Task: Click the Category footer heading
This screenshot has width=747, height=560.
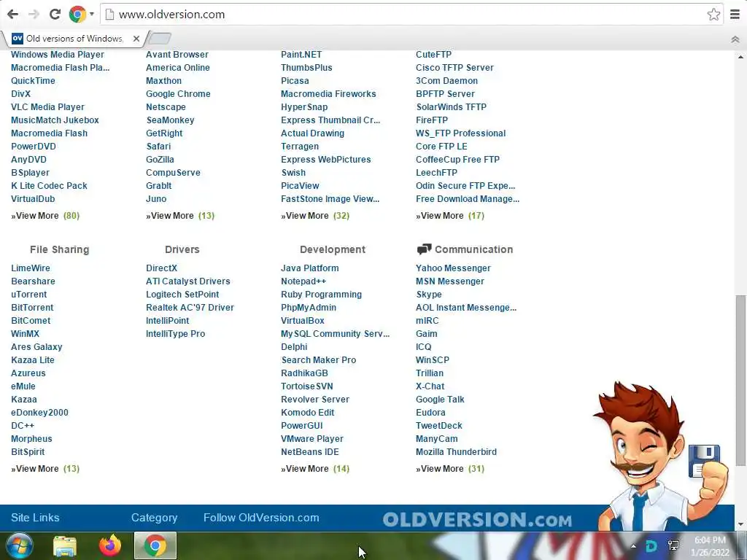Action: [x=155, y=518]
